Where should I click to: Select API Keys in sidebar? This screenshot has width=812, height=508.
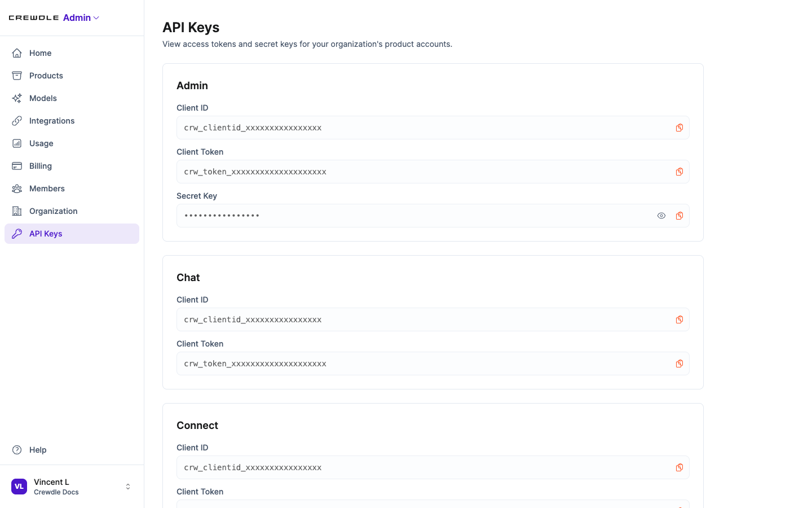72,234
